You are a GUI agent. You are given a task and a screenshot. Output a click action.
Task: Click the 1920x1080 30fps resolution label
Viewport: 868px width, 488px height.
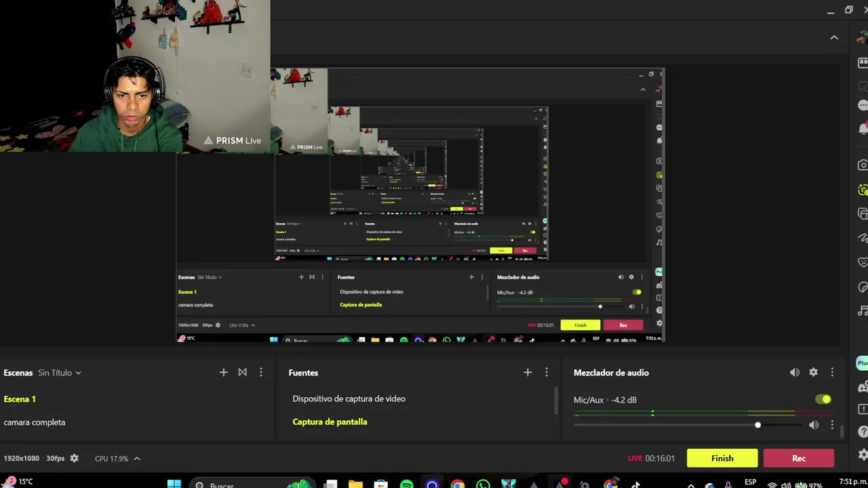tap(34, 458)
